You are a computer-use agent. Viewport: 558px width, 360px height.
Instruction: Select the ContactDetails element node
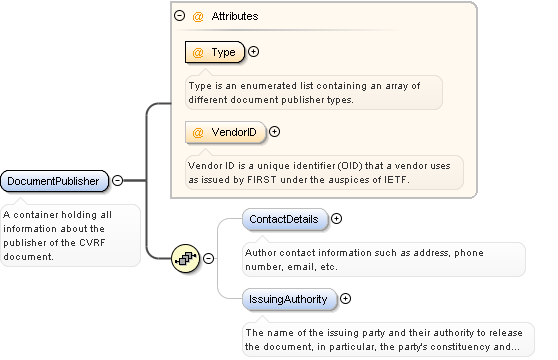coord(285,219)
